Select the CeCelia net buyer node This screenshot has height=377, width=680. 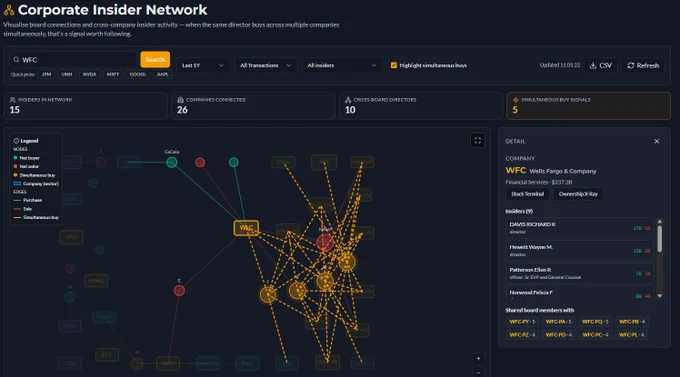click(x=172, y=162)
